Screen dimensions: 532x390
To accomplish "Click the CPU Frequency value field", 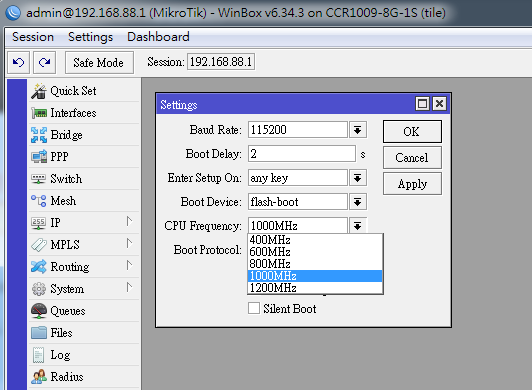I will 298,226.
